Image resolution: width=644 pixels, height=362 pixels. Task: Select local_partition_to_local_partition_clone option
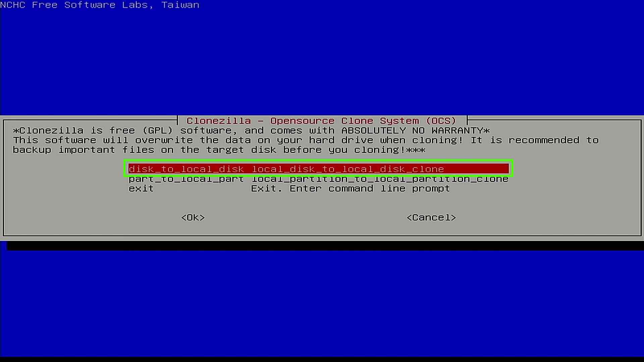(318, 179)
